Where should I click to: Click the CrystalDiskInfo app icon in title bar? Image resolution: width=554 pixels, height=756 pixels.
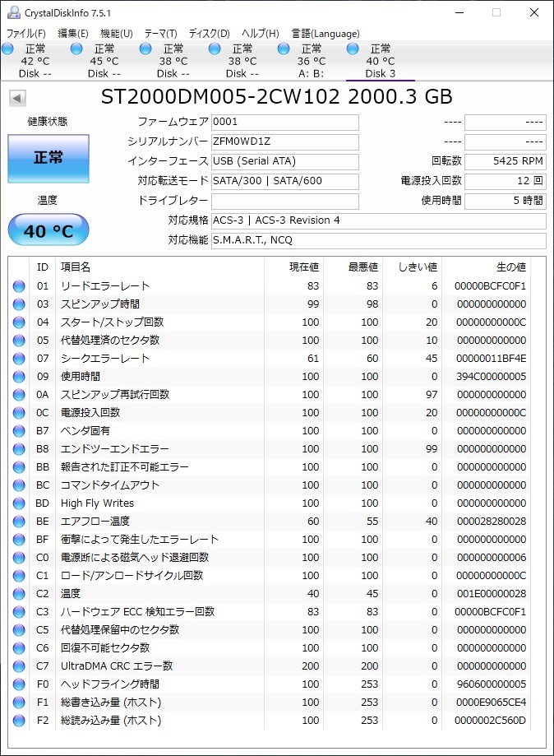click(13, 12)
